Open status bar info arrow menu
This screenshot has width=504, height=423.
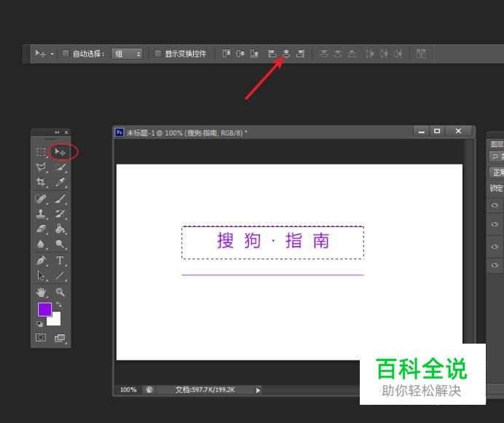pyautogui.click(x=258, y=390)
